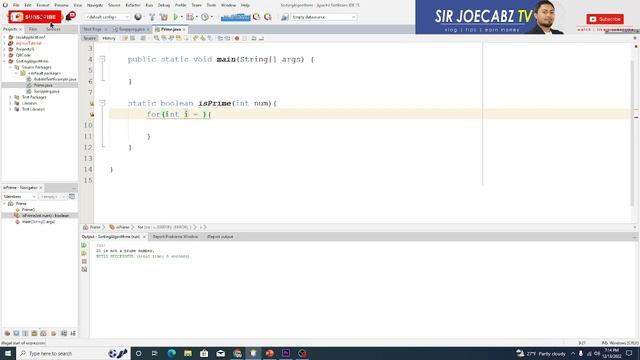Click the first garbage-collect icon beside memory bar
640x360 pixels.
[x=256, y=17]
